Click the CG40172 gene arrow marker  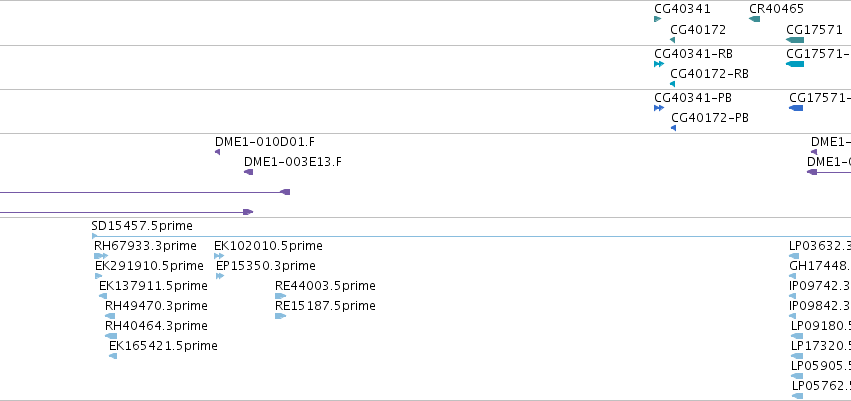pyautogui.click(x=672, y=40)
